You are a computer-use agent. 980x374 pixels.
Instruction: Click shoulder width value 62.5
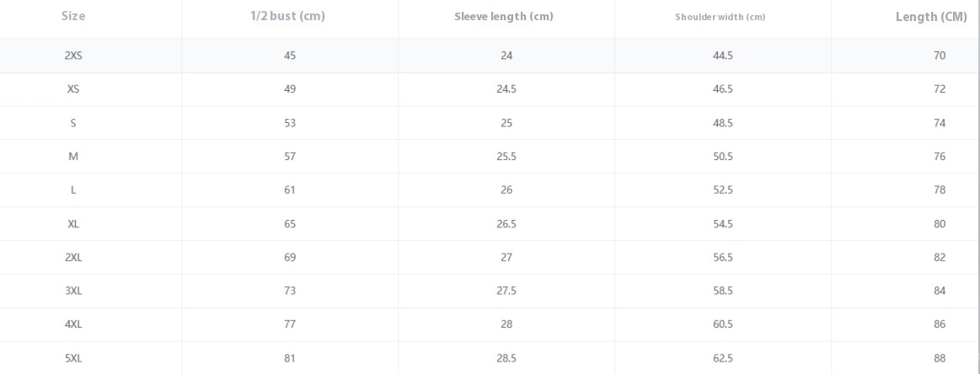(x=722, y=358)
